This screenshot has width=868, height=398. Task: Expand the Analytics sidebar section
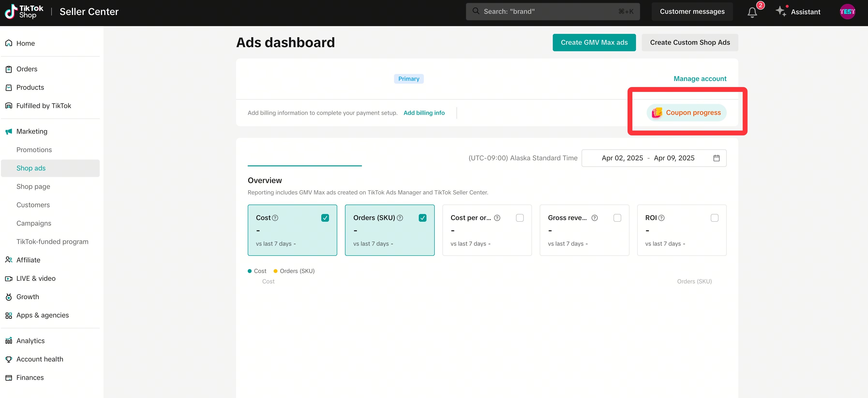click(50, 341)
